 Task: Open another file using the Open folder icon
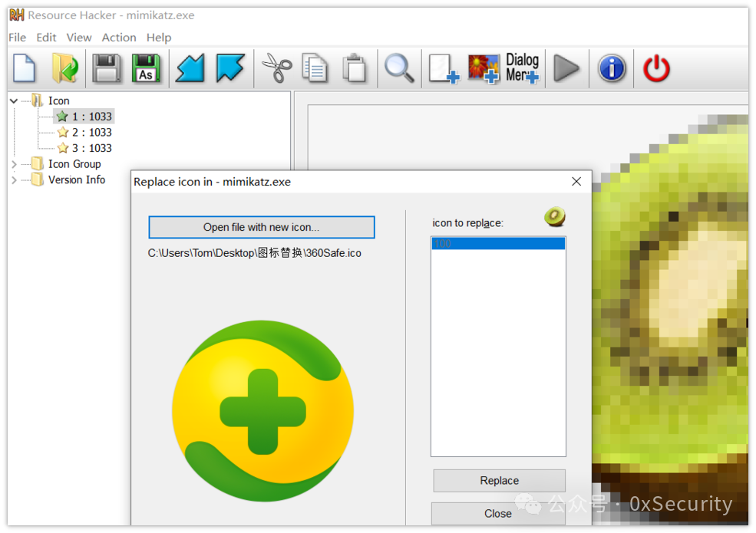(x=65, y=68)
